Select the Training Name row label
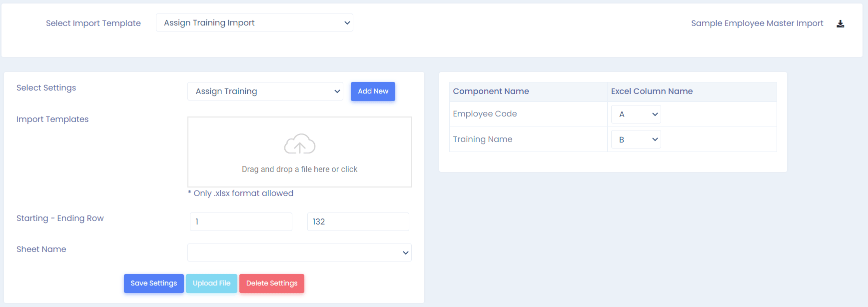Screen dimensions: 868x307 coord(482,139)
